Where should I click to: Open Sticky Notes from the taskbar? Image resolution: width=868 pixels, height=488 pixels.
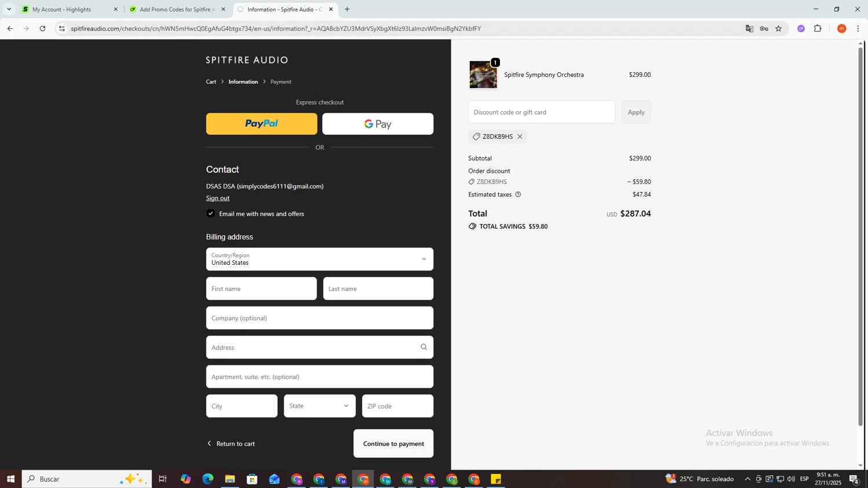[x=496, y=479]
